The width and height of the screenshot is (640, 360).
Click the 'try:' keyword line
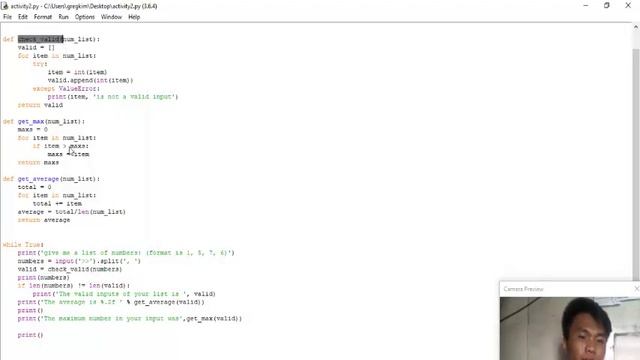(x=40, y=64)
